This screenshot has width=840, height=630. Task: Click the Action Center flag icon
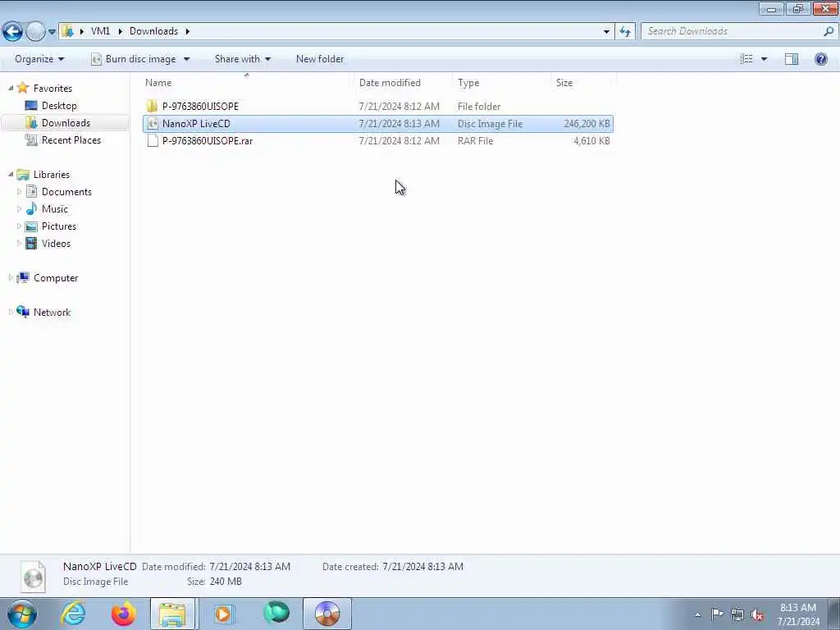(x=717, y=614)
